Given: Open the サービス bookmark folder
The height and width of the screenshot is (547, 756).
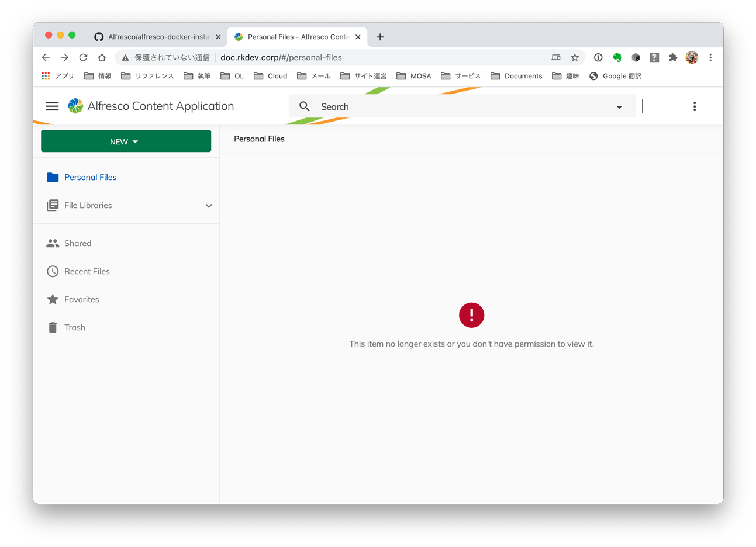Looking at the screenshot, I should [x=461, y=76].
